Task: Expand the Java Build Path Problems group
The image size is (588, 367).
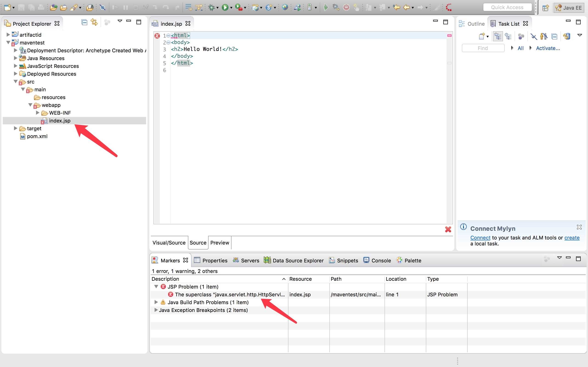Action: pyautogui.click(x=156, y=302)
